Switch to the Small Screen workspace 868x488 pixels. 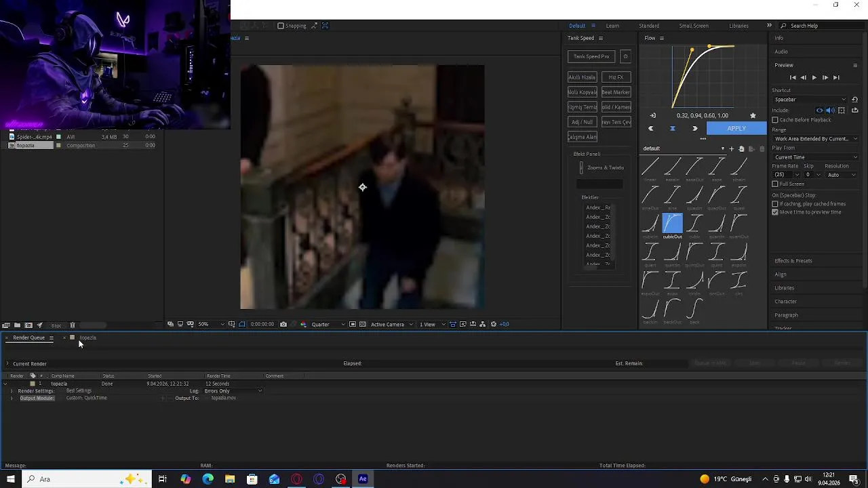coord(694,26)
